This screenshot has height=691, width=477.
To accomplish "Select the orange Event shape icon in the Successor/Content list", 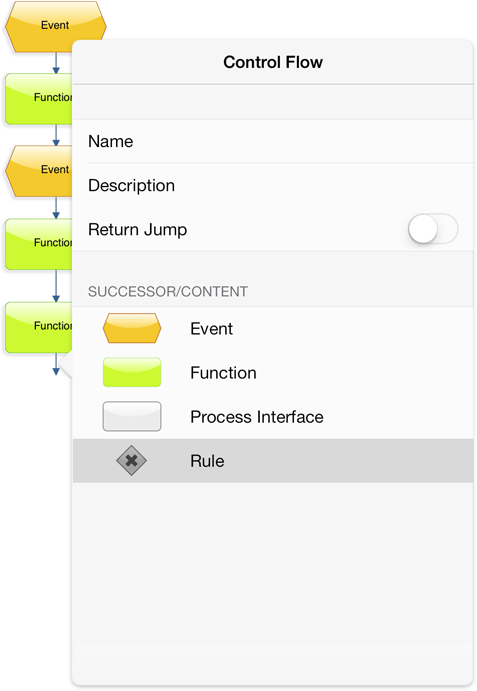I will click(x=132, y=328).
